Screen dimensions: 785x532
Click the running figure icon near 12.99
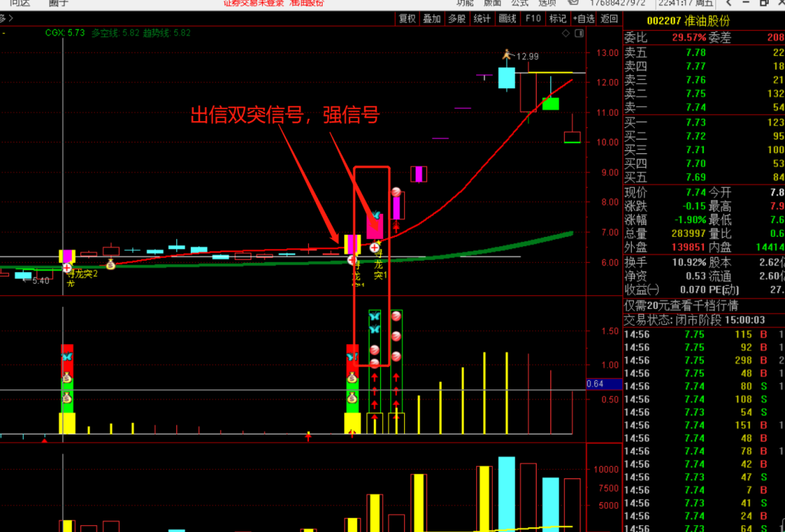(x=507, y=55)
